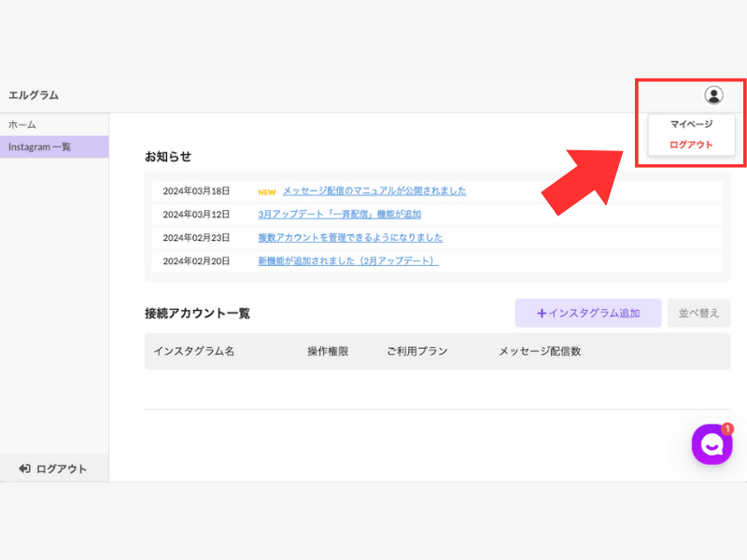Click the ご利用プラン column header
Viewport: 747px width, 560px height.
click(x=417, y=352)
